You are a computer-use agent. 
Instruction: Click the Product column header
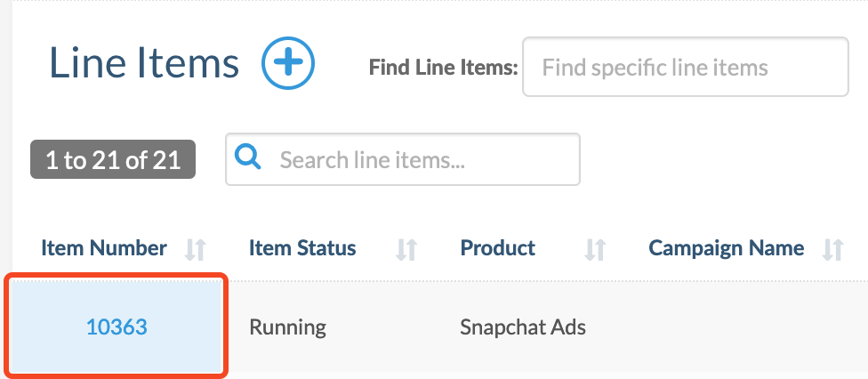[x=498, y=247]
